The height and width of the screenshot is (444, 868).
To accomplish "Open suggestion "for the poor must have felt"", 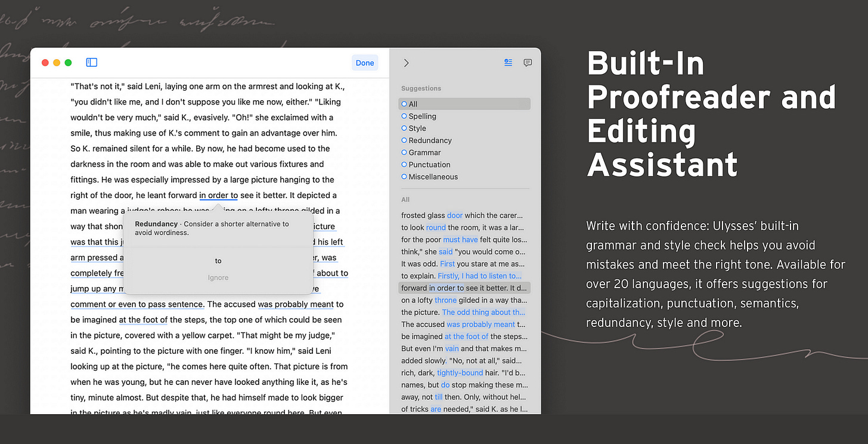I will pos(464,239).
